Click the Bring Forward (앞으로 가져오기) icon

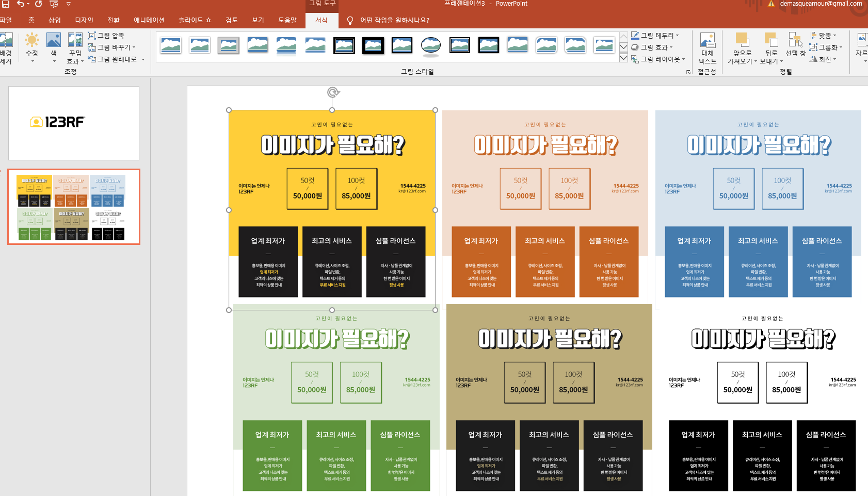tap(742, 40)
